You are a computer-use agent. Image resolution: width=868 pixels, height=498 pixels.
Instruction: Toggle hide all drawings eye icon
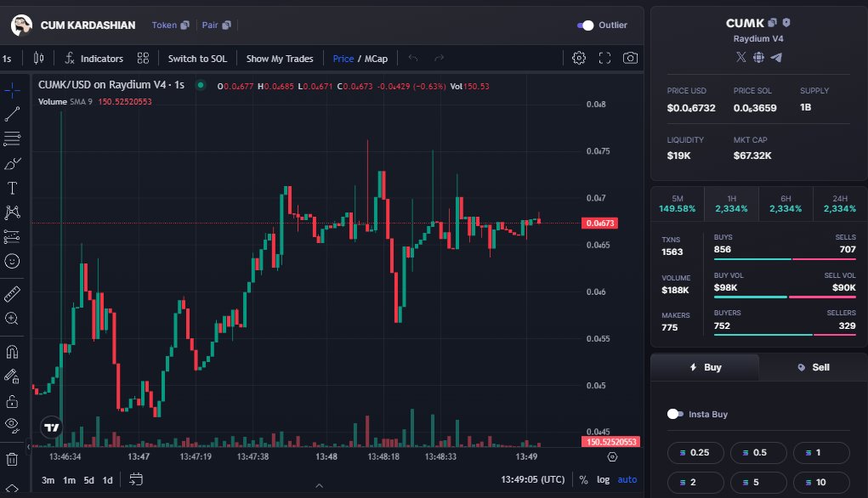[x=12, y=425]
